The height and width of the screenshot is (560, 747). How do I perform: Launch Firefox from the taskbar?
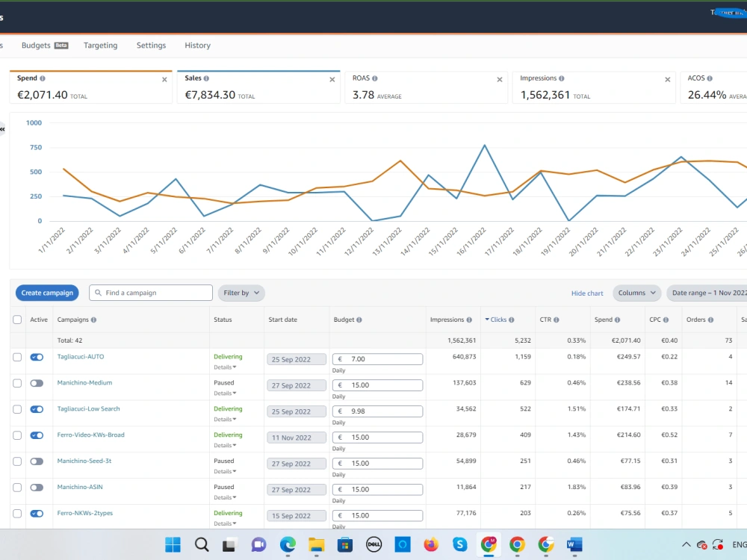[431, 544]
